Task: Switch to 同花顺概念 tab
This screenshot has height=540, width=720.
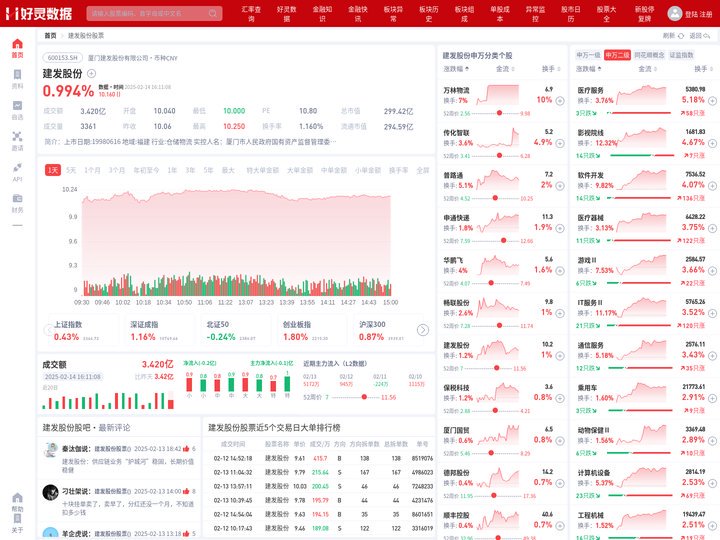Action: (x=649, y=55)
